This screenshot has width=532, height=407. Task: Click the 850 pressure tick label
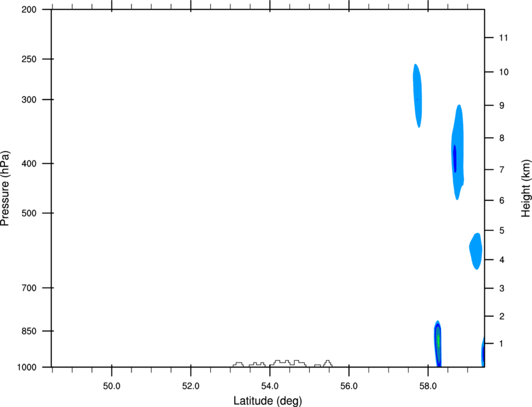point(29,331)
